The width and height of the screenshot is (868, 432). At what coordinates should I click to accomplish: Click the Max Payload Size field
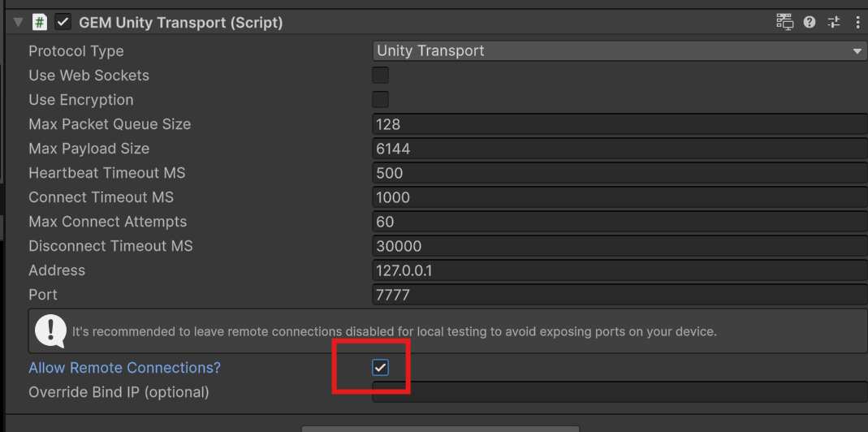click(620, 149)
